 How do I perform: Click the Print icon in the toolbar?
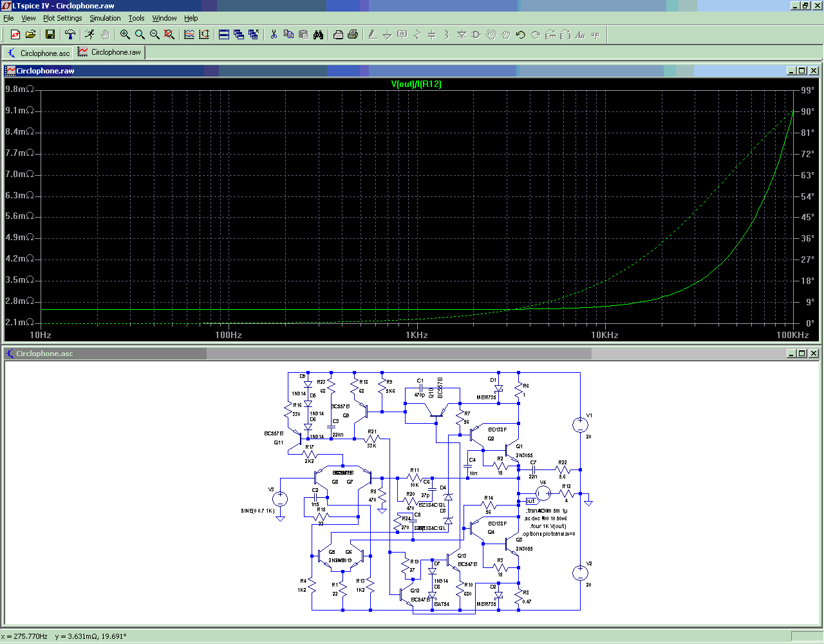coord(353,35)
